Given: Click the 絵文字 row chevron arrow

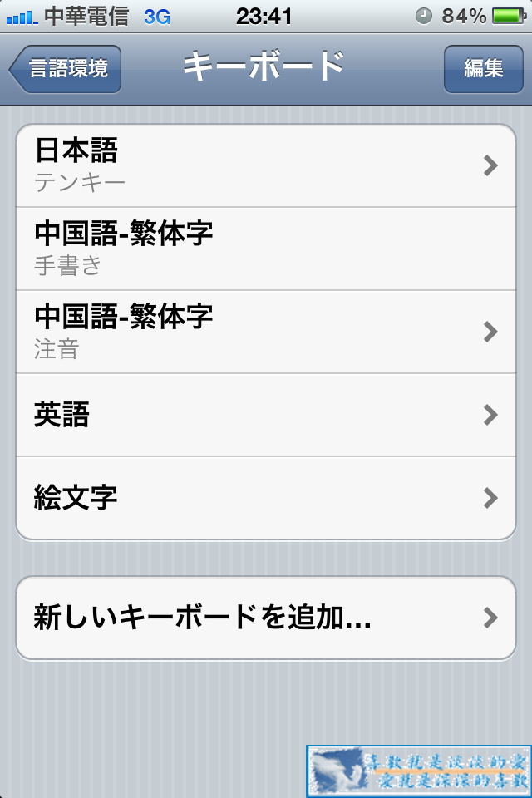Looking at the screenshot, I should click(x=490, y=498).
